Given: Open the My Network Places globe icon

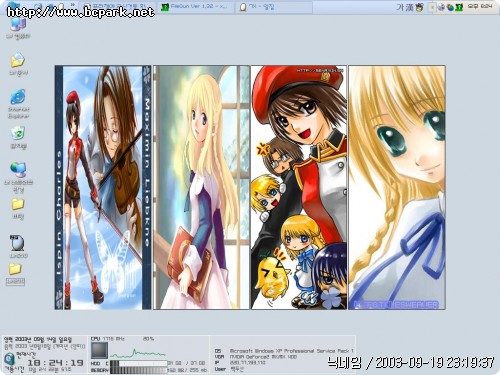Looking at the screenshot, I should click(x=18, y=170).
